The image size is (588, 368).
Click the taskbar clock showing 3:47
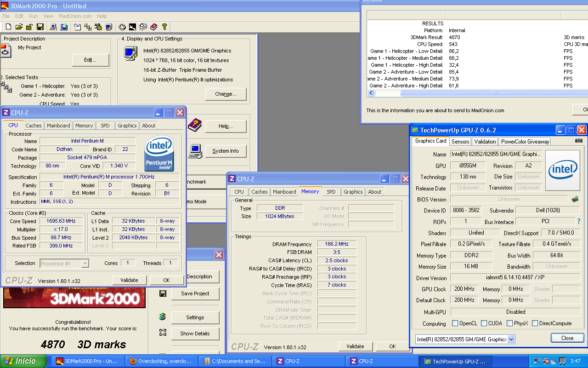tap(575, 361)
